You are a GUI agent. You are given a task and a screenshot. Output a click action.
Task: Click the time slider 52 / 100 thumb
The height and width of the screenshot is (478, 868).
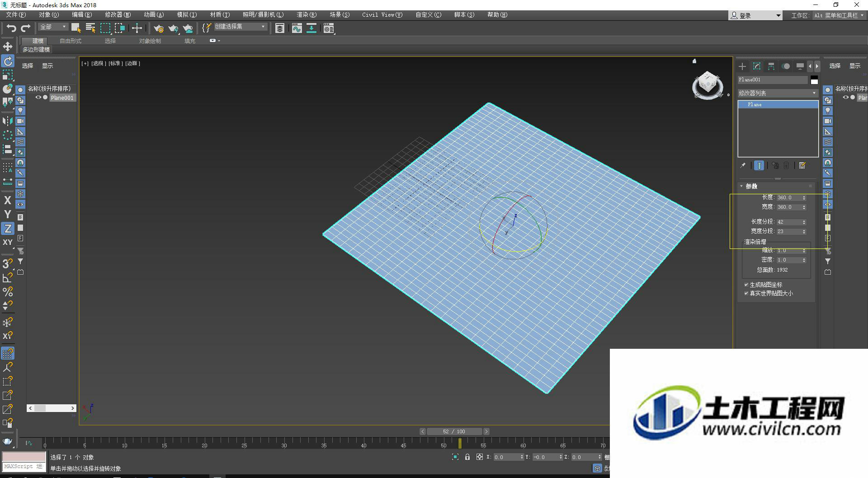coord(454,431)
